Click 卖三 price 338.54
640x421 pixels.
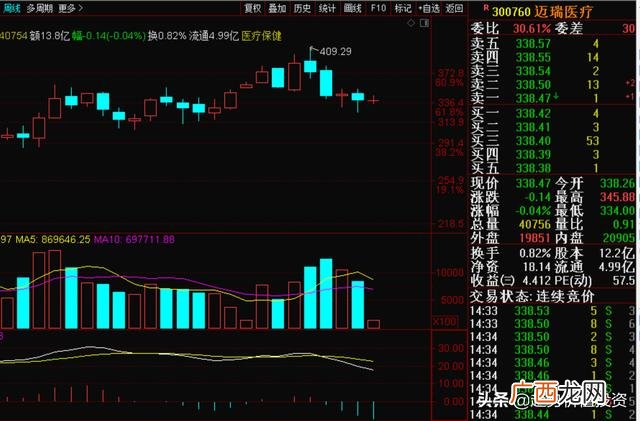pyautogui.click(x=533, y=71)
